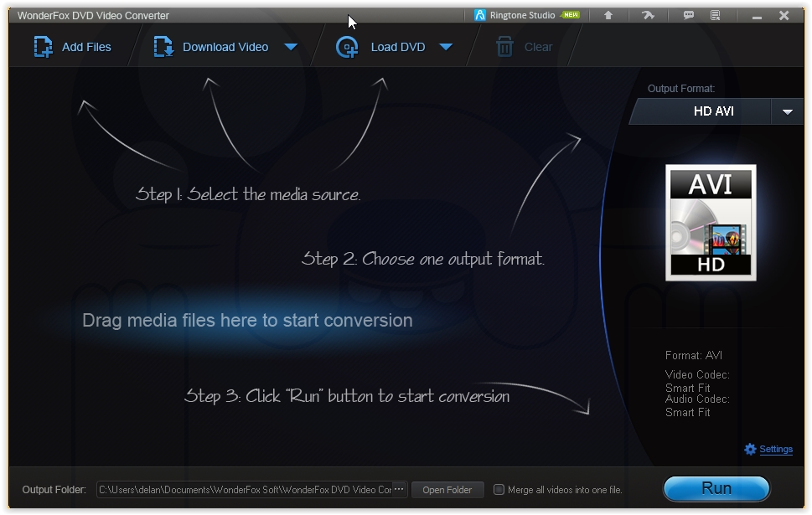Expand the Load DVD dropdown arrow
Viewport: 812px width, 515px height.
tap(446, 47)
